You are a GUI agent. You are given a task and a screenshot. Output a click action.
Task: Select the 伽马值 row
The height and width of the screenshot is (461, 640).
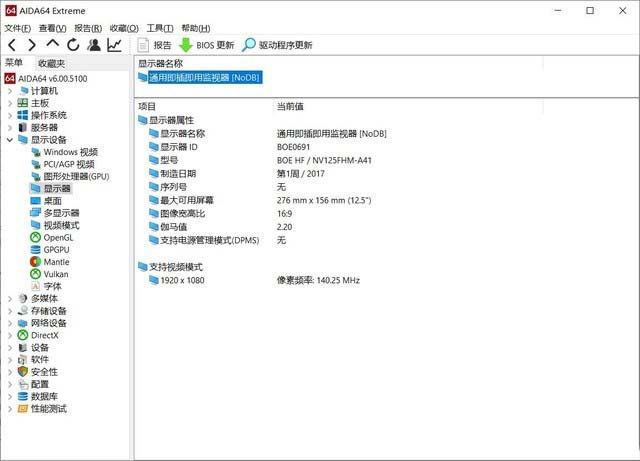pos(168,227)
